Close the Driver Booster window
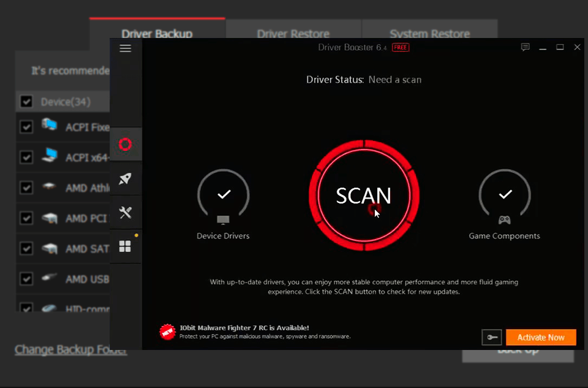588x388 pixels. click(577, 47)
